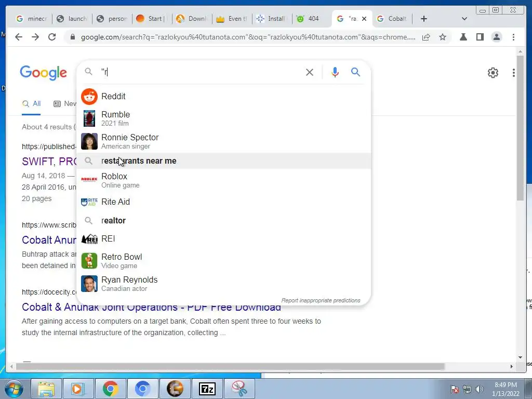This screenshot has height=399, width=532.
Task: Go back to the previous page
Action: point(19,37)
